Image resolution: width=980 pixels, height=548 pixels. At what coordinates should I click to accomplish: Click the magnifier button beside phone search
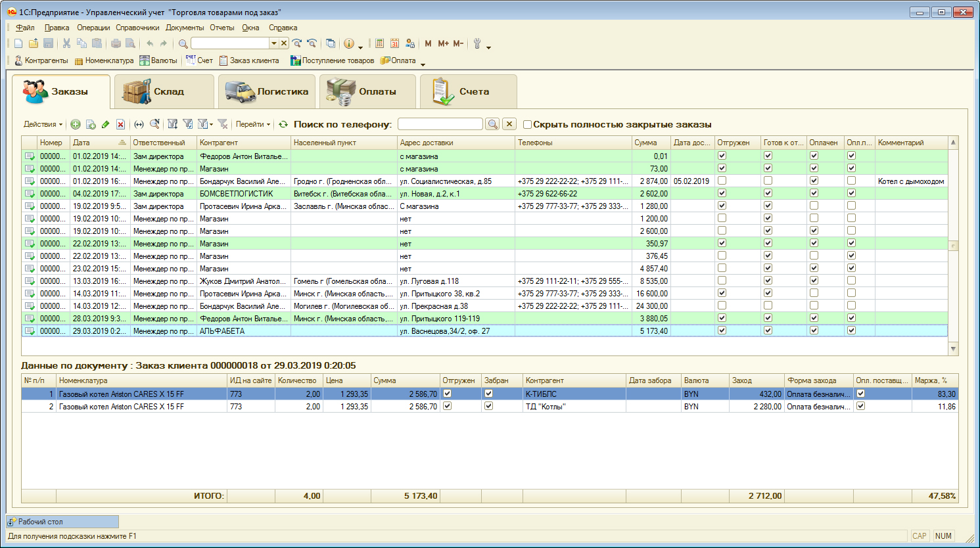pyautogui.click(x=492, y=124)
